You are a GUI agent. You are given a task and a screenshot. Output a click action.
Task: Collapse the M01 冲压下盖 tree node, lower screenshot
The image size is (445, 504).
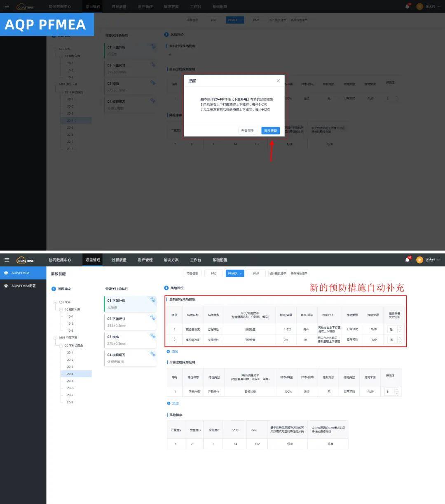(x=56, y=337)
